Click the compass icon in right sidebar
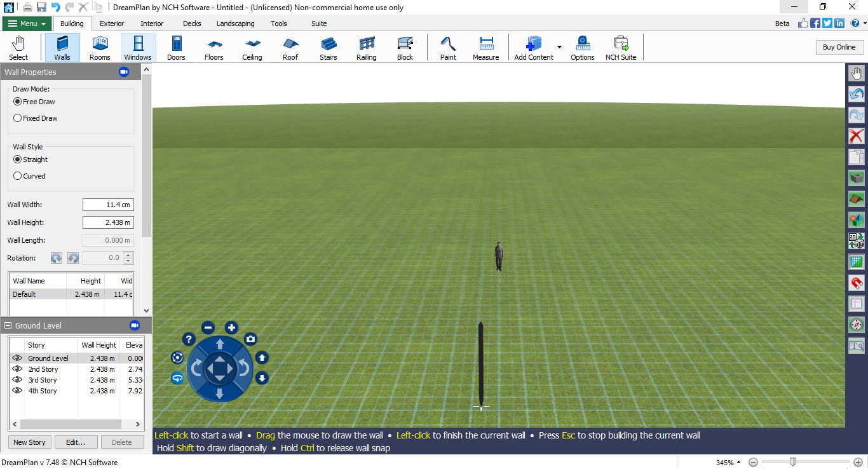Screen dimensions: 868x469 point(857,325)
